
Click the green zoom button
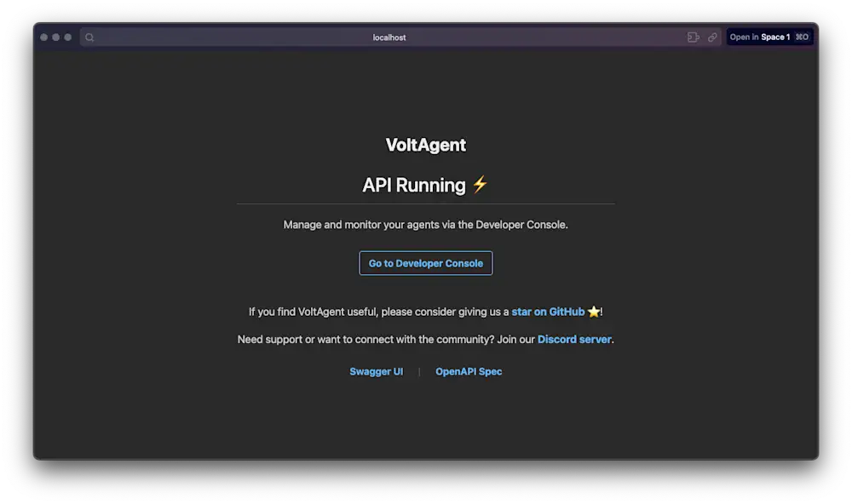click(67, 37)
